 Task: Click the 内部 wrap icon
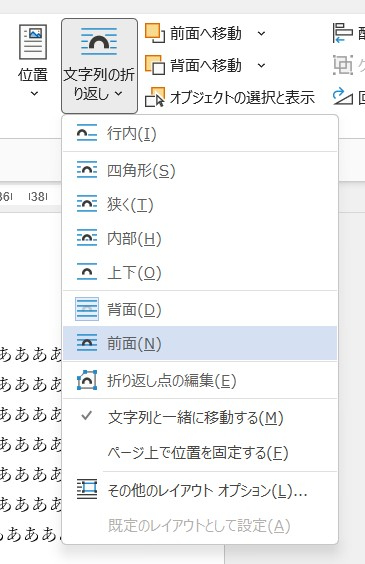coord(87,238)
